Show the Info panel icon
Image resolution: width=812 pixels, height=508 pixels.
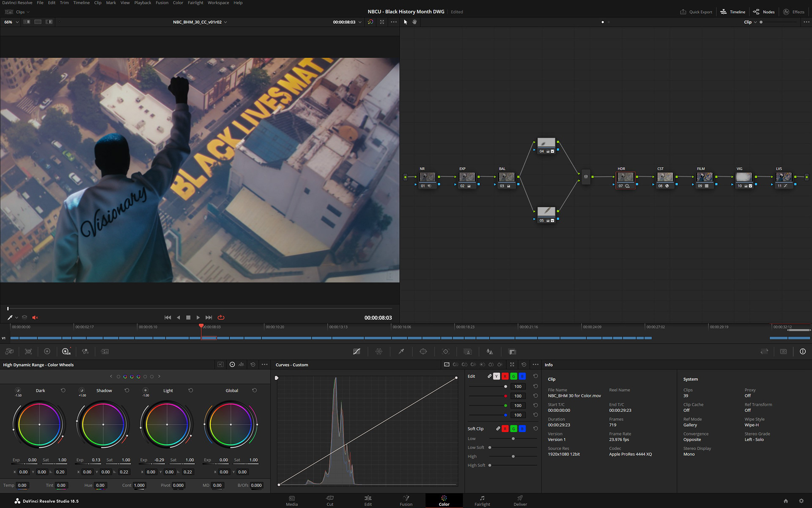[x=803, y=351]
